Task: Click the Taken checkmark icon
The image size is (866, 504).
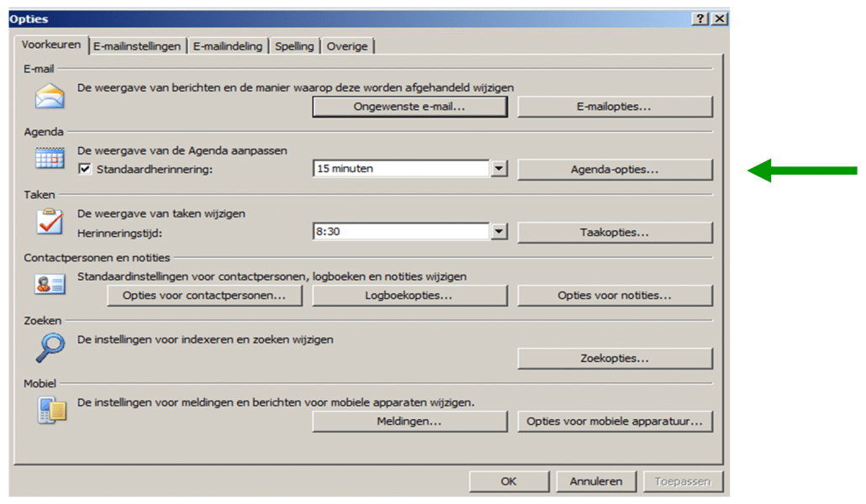Action: 48,223
